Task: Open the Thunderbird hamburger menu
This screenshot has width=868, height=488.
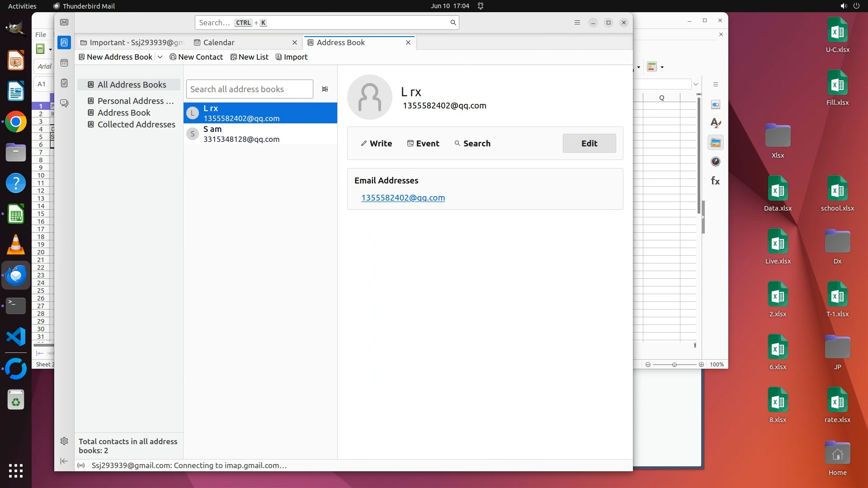Action: coord(577,23)
